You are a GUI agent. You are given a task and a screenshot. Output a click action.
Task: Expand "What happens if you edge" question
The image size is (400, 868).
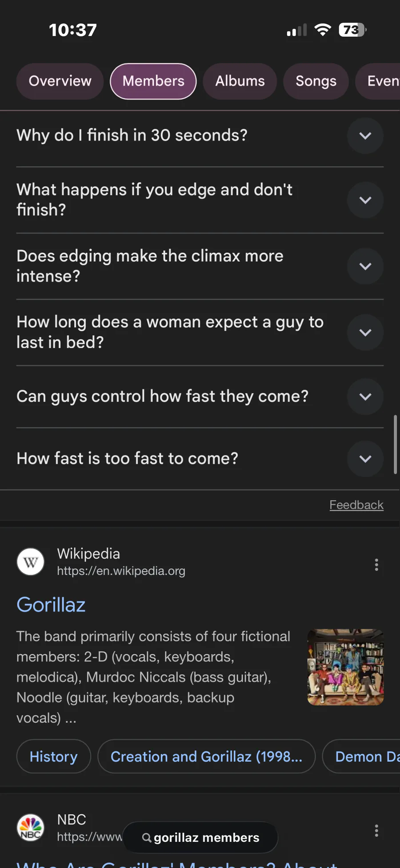click(365, 200)
